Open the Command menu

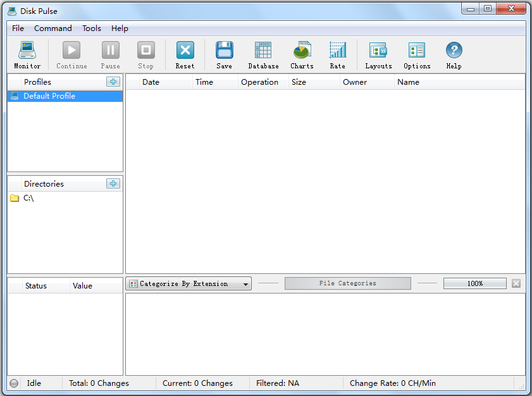pyautogui.click(x=53, y=28)
